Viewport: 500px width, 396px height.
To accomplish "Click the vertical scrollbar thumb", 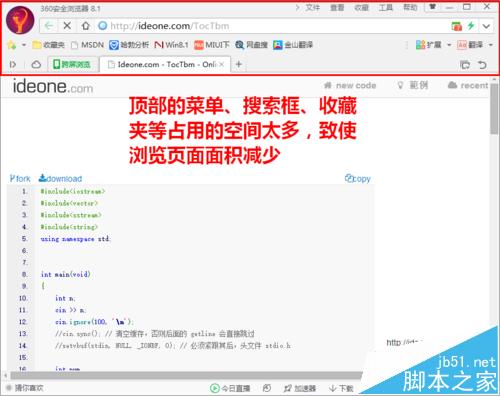I will [494, 110].
